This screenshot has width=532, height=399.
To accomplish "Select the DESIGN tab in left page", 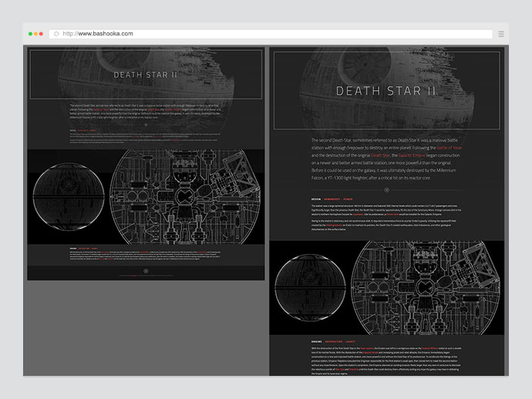I will [x=73, y=130].
